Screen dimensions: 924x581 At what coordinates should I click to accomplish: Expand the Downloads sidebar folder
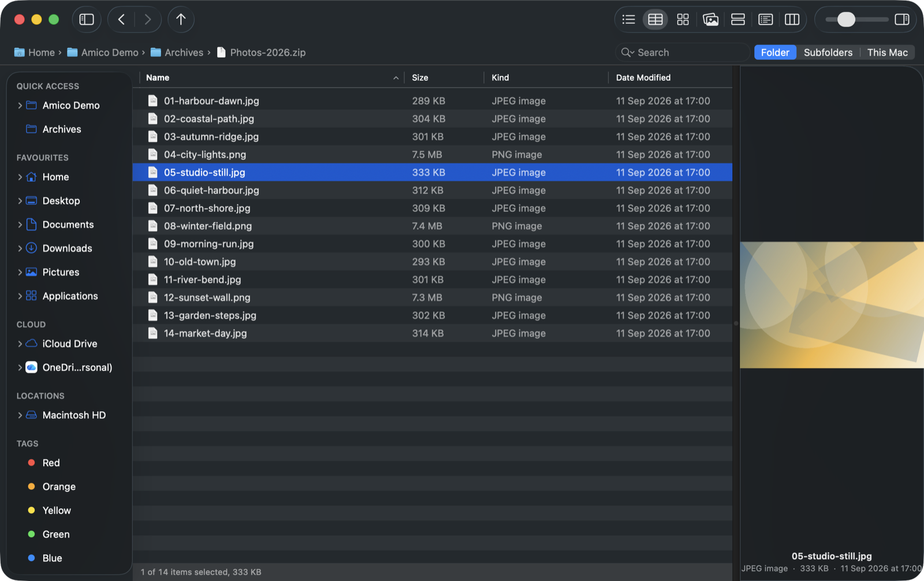click(20, 248)
